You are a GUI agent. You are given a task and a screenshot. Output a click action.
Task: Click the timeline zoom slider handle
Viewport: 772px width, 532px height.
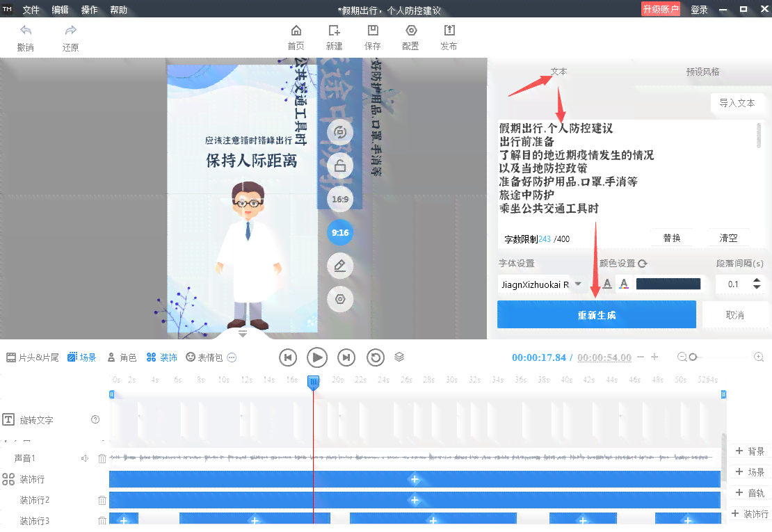click(693, 357)
